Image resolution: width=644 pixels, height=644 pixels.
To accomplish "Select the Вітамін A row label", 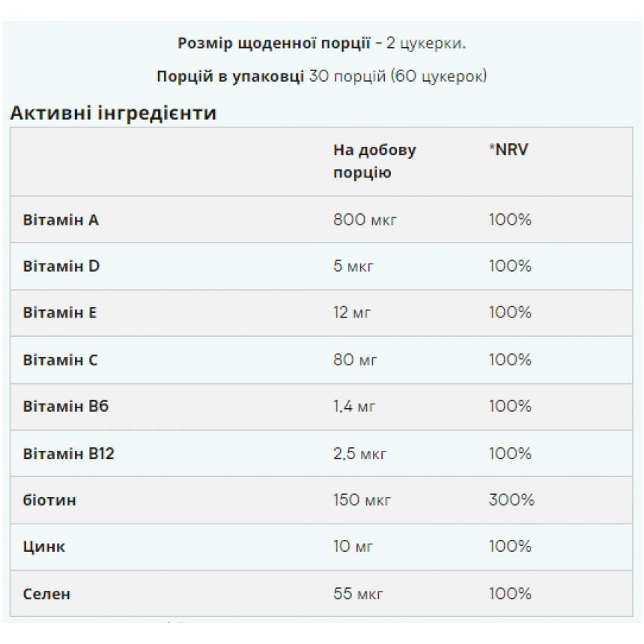I will pyautogui.click(x=61, y=219).
